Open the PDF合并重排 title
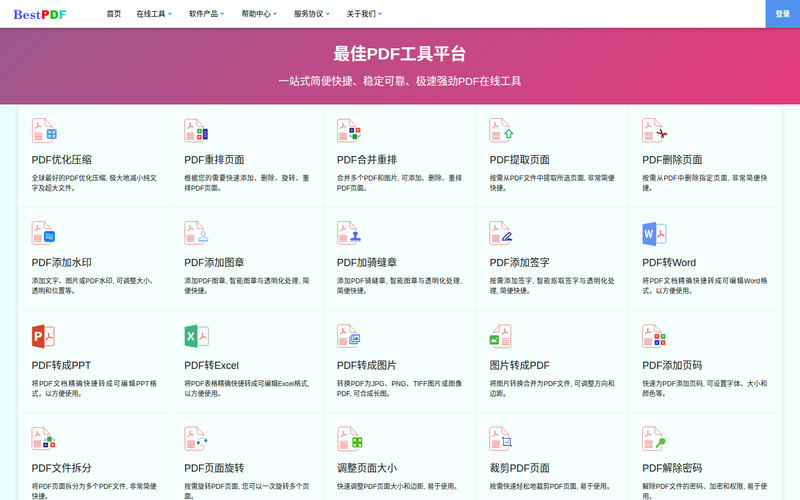 (367, 160)
